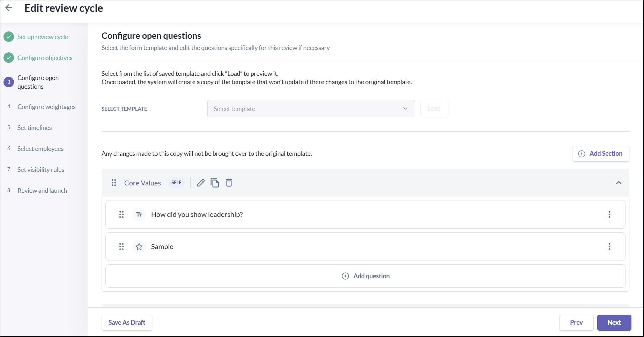The image size is (644, 337).
Task: Click the plus icon beside Add question
Action: pyautogui.click(x=345, y=276)
